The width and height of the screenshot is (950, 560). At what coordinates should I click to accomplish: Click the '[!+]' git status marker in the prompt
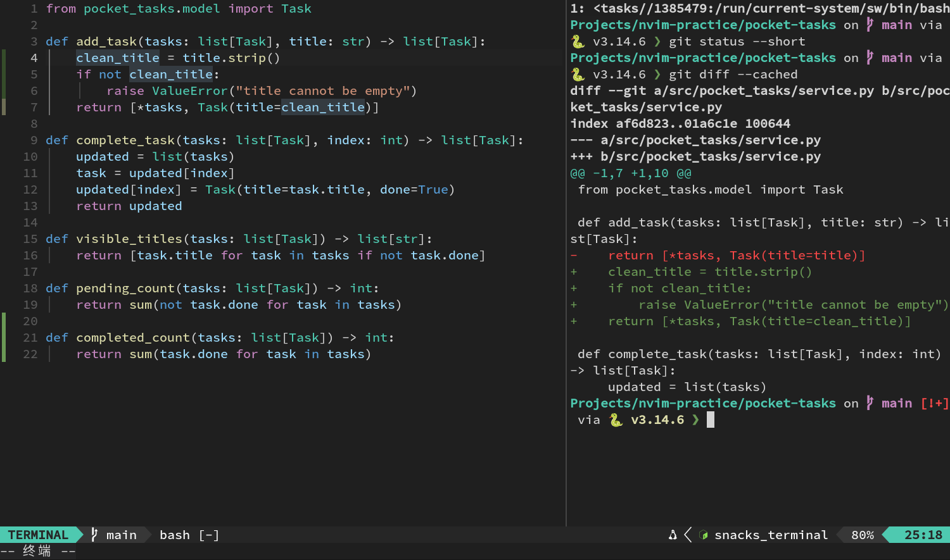(935, 404)
